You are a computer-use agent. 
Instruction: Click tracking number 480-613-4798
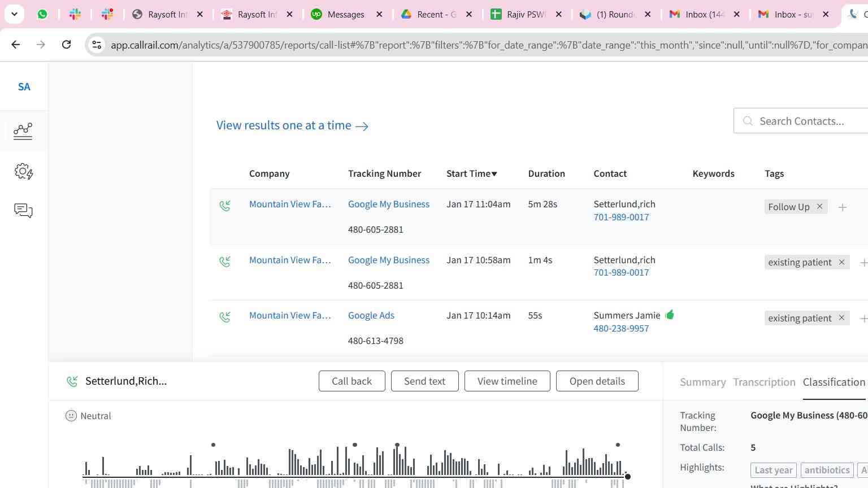pos(376,341)
